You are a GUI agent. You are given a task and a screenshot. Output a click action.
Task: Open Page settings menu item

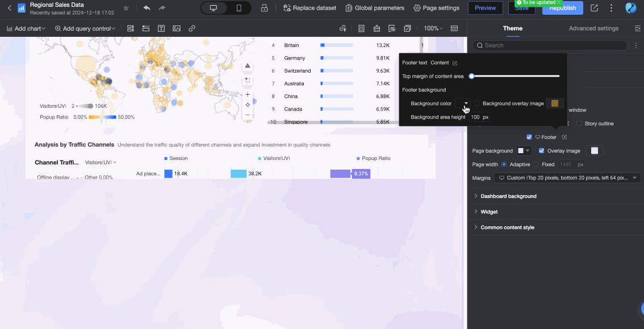(x=436, y=8)
